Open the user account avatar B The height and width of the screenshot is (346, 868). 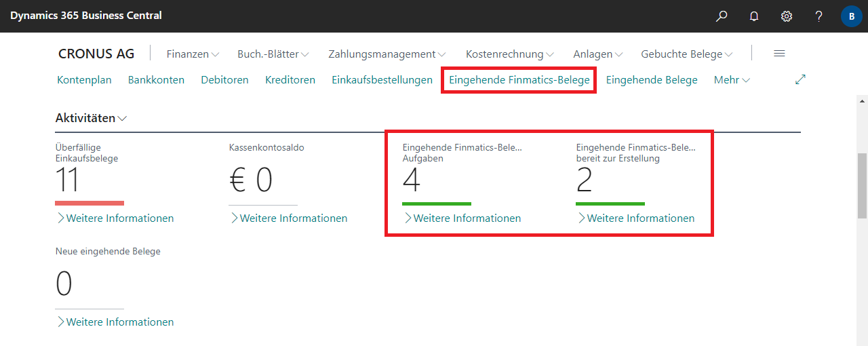click(851, 16)
